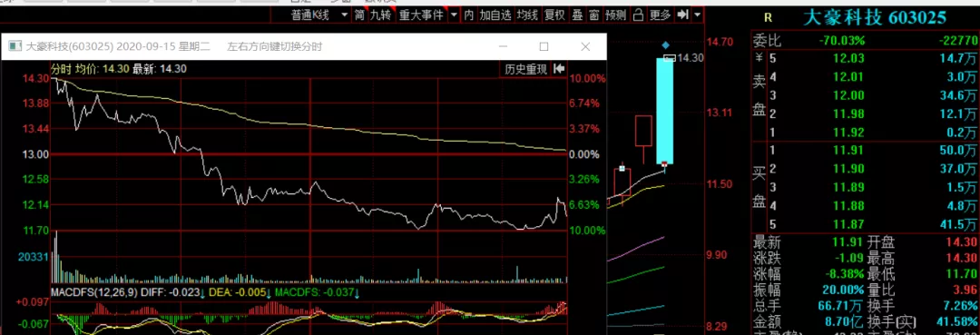This screenshot has width=980, height=335.
Task: Click buy level 1 volume 50.0万
Action: click(x=957, y=151)
